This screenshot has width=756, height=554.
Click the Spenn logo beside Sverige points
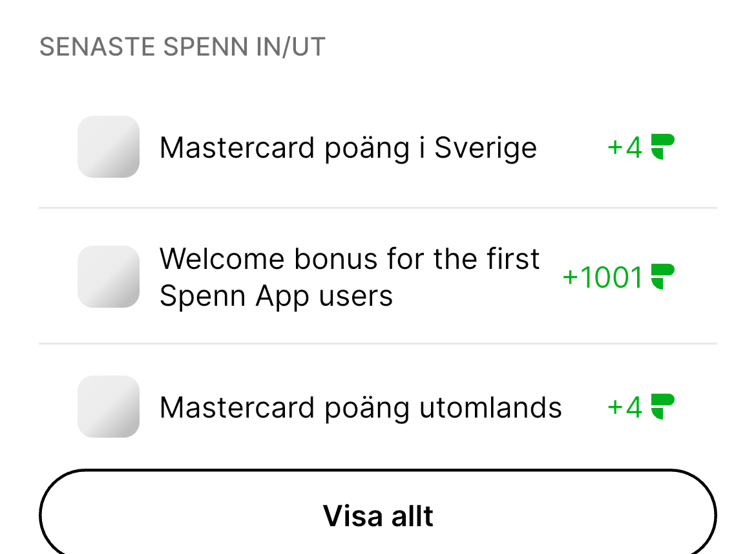pyautogui.click(x=662, y=147)
